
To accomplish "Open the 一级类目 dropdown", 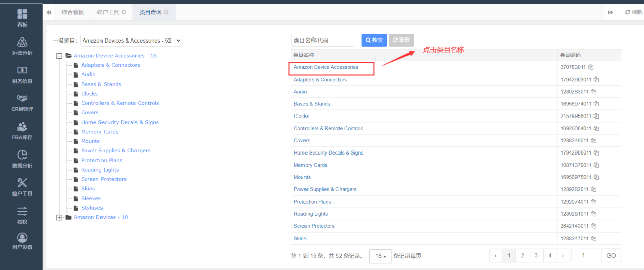I will [131, 41].
